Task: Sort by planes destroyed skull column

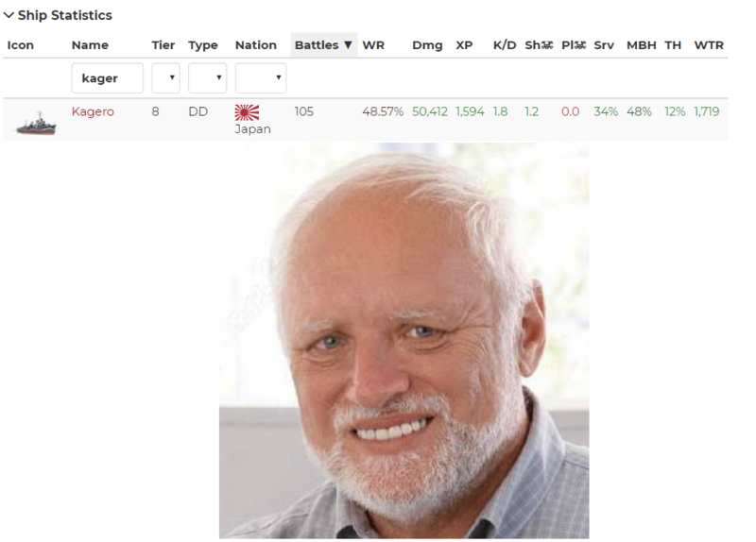Action: pos(574,45)
